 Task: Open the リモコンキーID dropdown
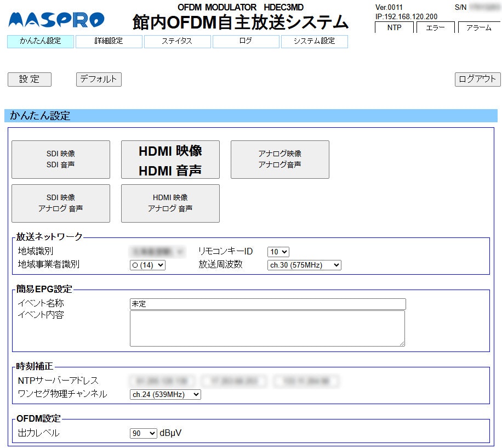click(x=278, y=252)
